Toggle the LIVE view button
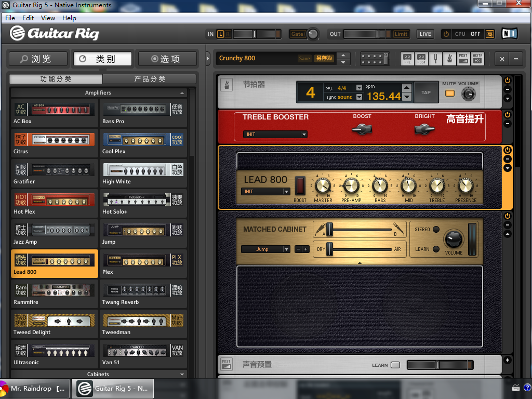This screenshot has width=532, height=399. (425, 34)
